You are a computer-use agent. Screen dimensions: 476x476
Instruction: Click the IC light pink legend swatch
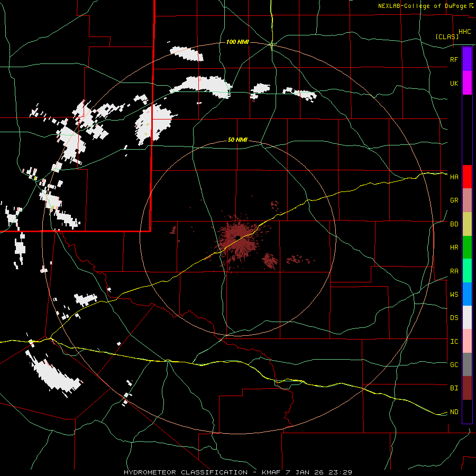click(x=467, y=341)
